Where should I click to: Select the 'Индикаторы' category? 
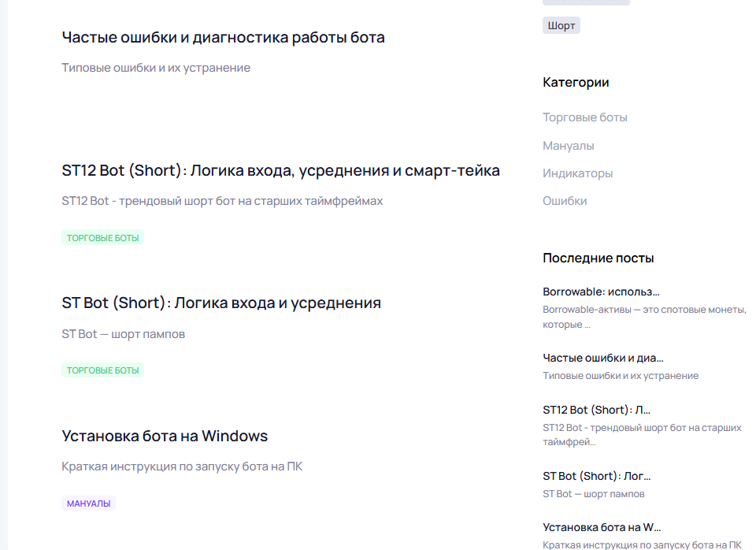pyautogui.click(x=577, y=173)
